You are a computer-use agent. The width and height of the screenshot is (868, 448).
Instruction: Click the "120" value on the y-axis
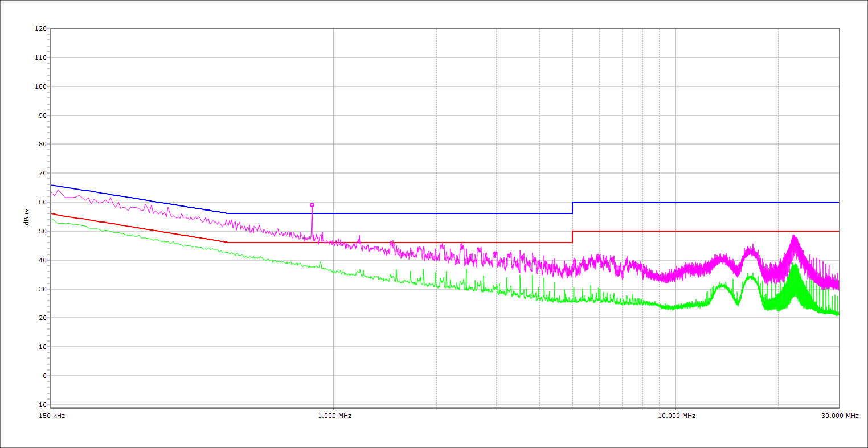point(40,29)
